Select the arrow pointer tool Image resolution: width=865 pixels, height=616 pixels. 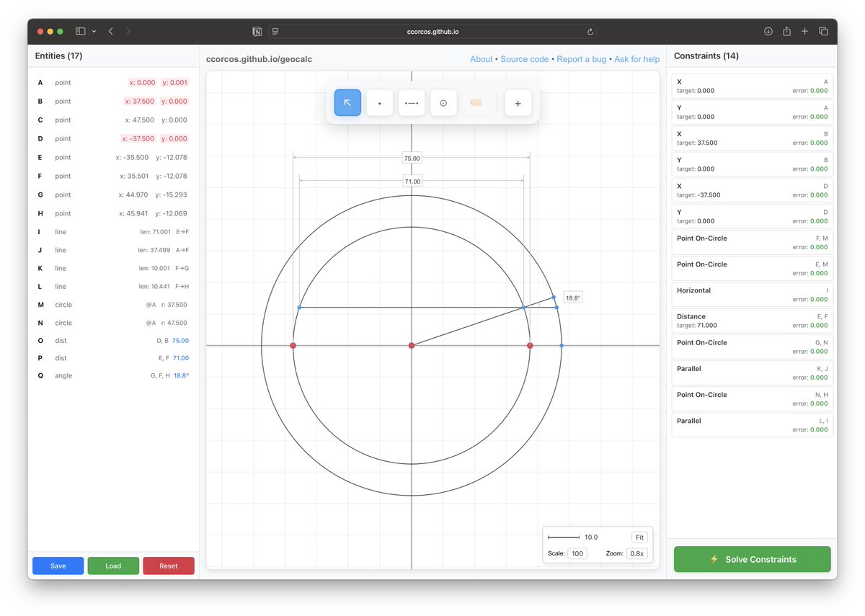click(x=347, y=103)
